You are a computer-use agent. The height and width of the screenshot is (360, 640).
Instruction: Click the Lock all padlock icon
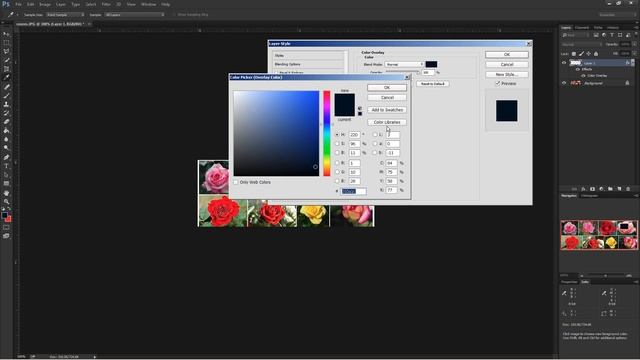click(x=596, y=53)
